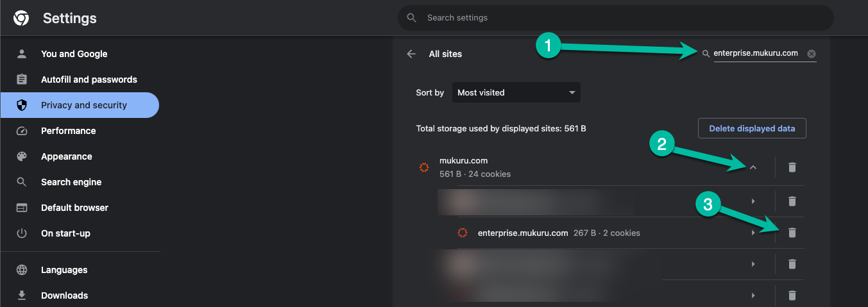Click the magnifier in the site search box

(706, 54)
